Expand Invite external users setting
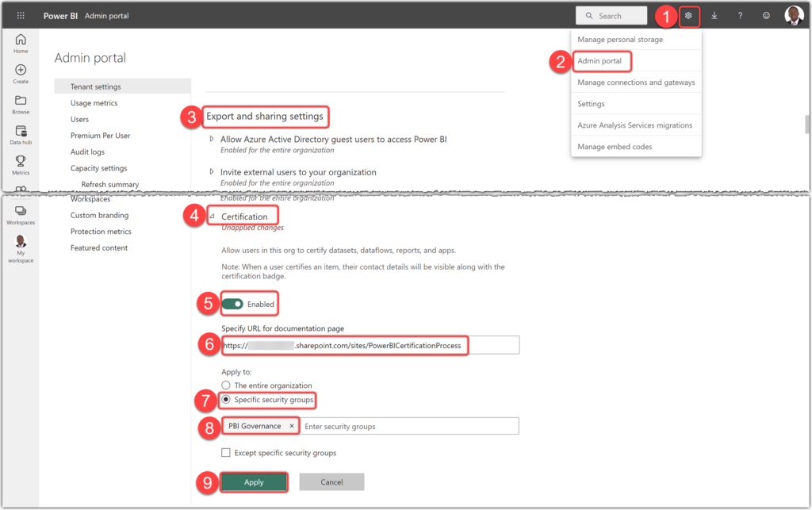This screenshot has width=812, height=510. (x=212, y=171)
